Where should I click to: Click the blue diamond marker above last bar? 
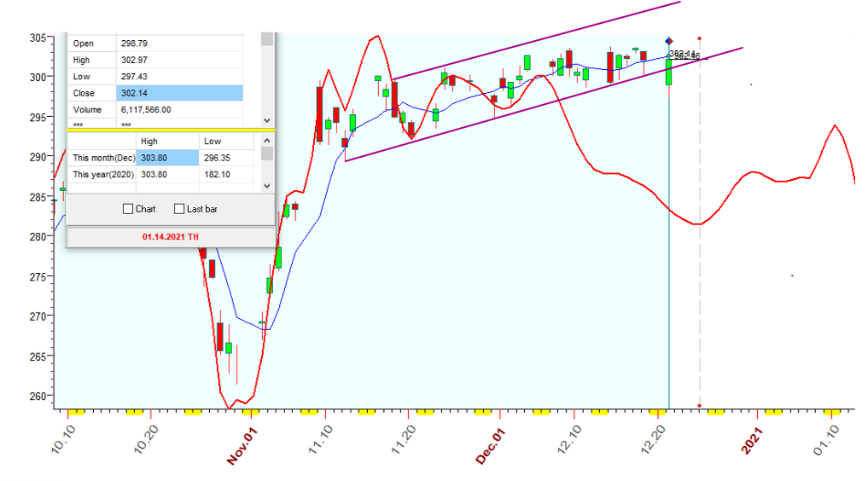click(669, 41)
